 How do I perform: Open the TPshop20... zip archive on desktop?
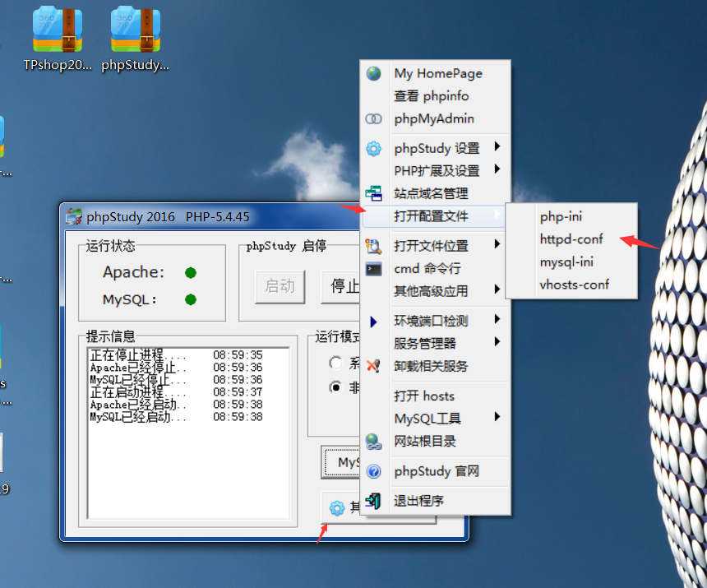point(58,39)
